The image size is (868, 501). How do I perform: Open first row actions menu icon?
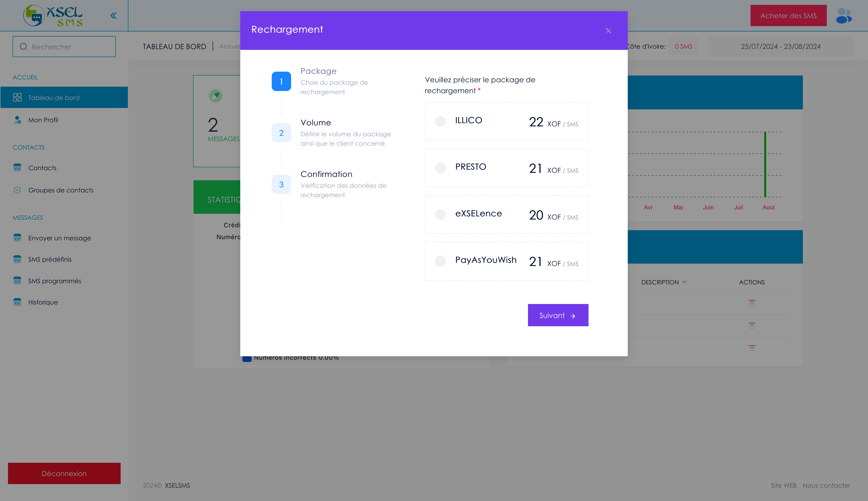click(752, 303)
